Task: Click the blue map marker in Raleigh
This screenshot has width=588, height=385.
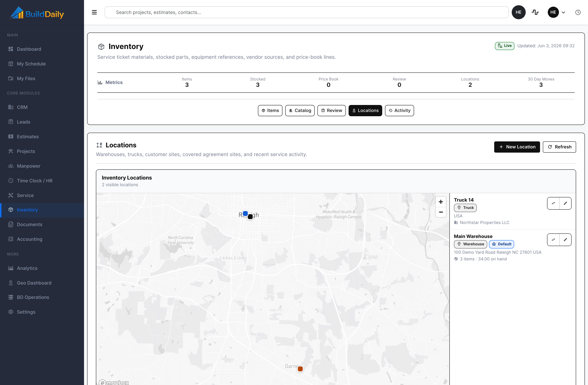Action: 245,213
